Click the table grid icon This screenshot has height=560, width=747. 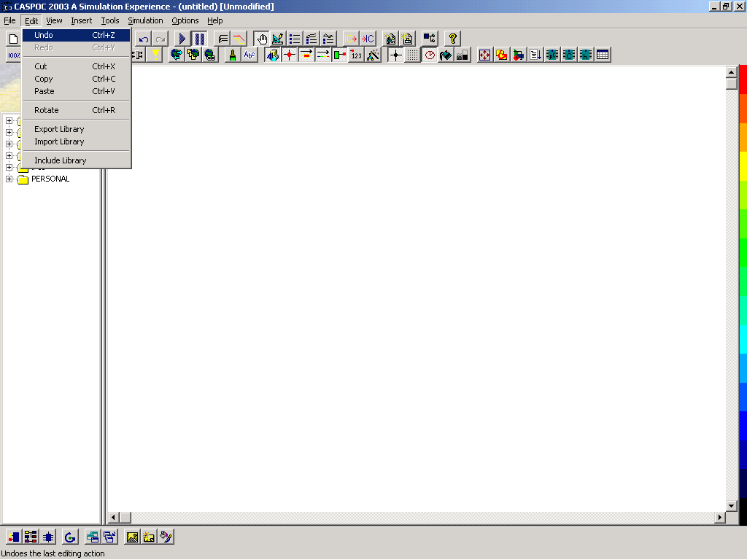(603, 55)
